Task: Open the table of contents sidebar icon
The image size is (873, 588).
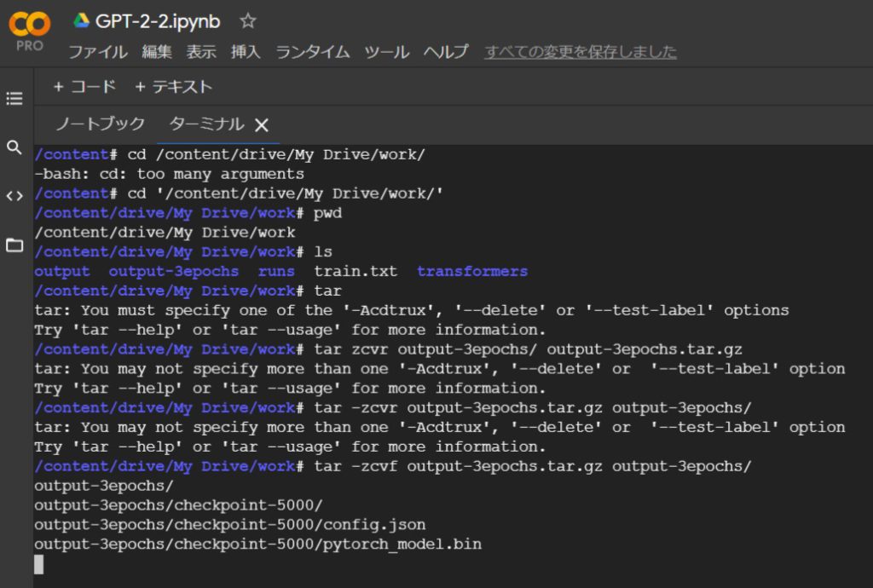Action: (14, 99)
